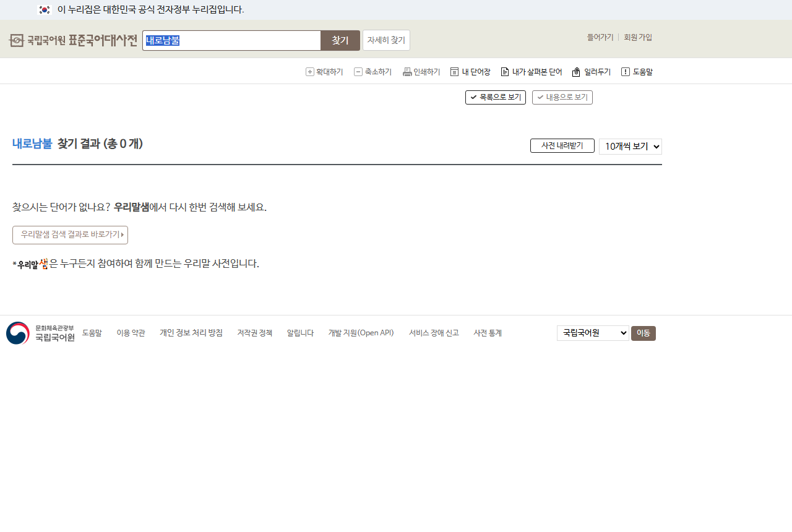Click the 인쇄하기 printer icon
This screenshot has width=792, height=532.
(407, 72)
